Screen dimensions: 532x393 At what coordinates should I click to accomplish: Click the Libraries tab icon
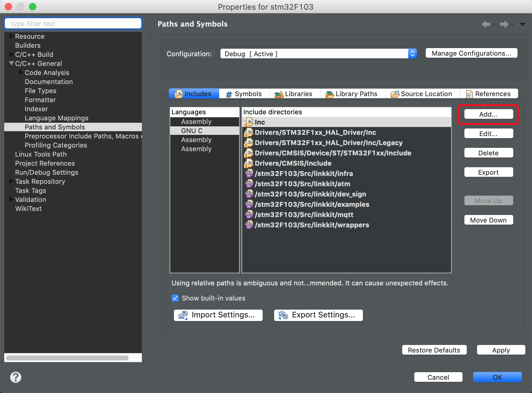(x=278, y=94)
